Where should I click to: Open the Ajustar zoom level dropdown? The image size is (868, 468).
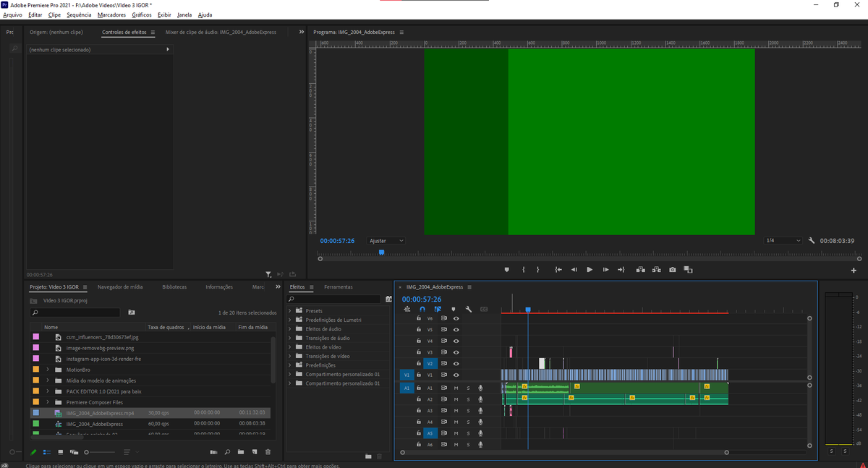(386, 240)
